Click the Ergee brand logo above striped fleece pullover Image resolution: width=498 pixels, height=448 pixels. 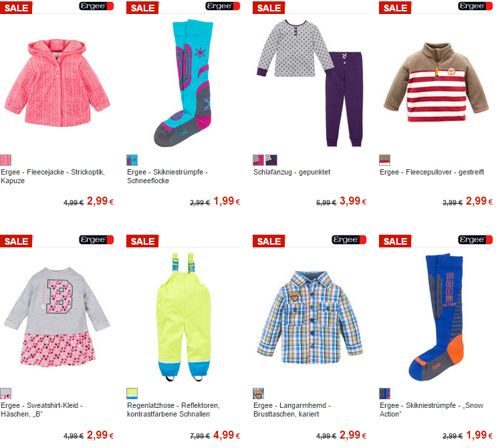(475, 6)
